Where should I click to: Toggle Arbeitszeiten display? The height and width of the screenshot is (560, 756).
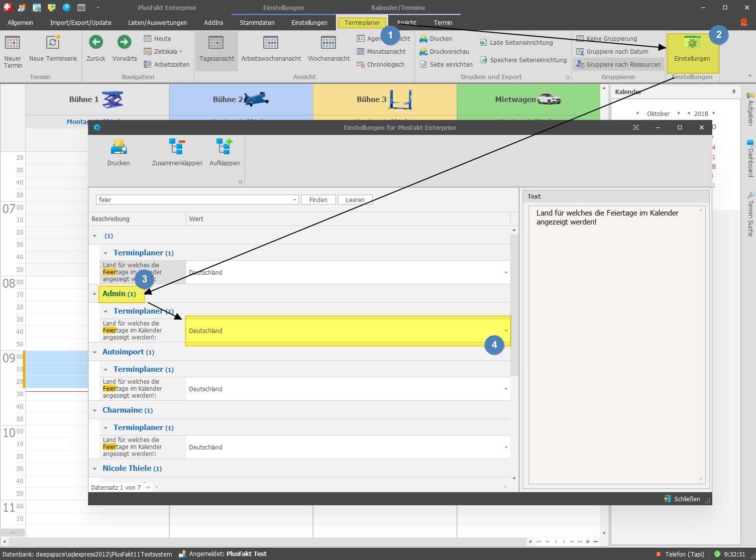pos(167,64)
